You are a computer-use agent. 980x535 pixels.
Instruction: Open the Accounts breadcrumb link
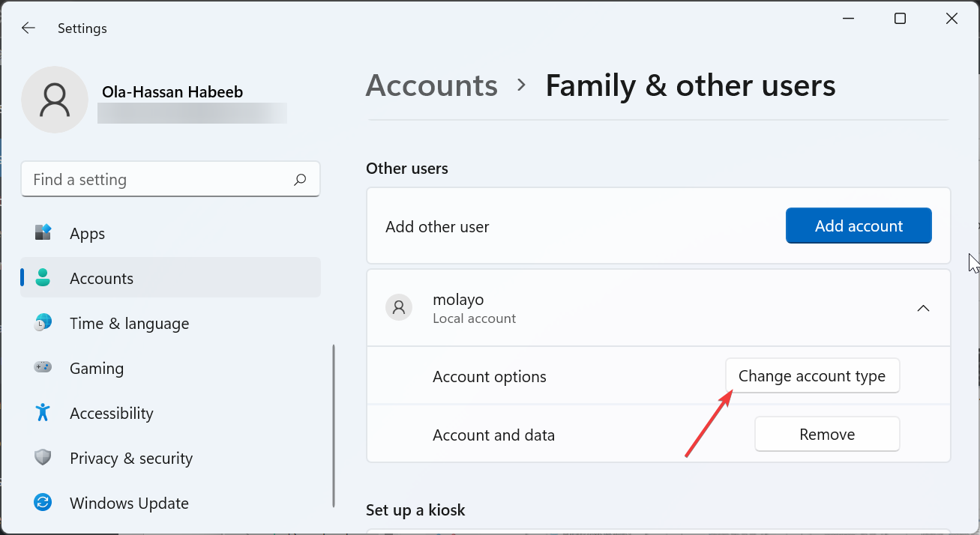(x=431, y=85)
